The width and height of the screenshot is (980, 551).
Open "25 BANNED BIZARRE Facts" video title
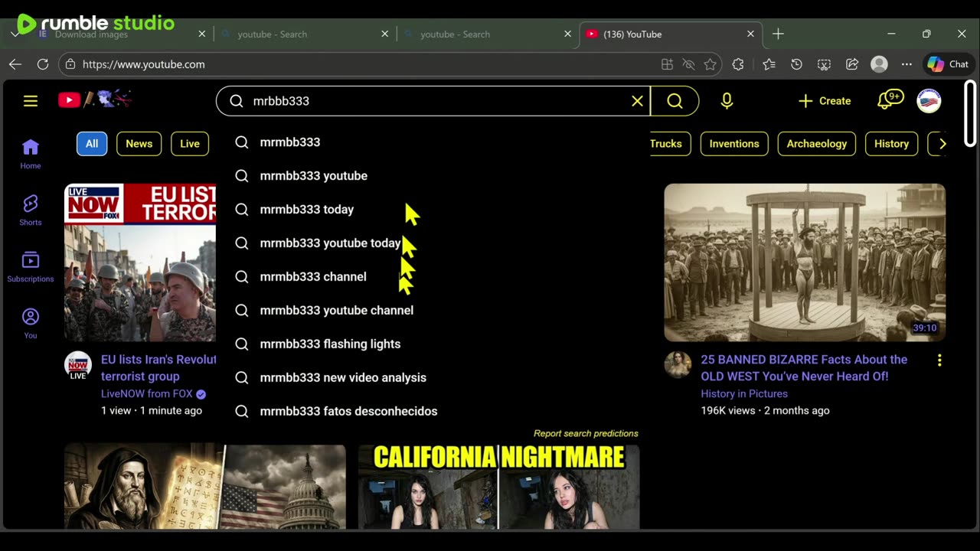(804, 368)
